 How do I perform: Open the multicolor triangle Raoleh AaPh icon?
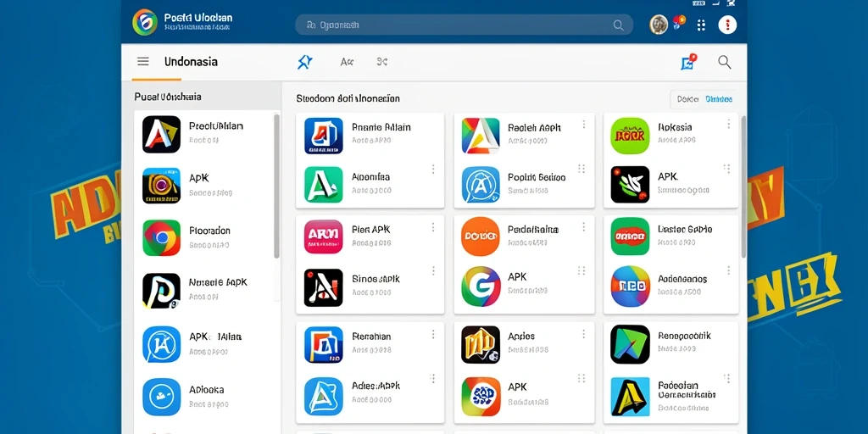tap(481, 136)
